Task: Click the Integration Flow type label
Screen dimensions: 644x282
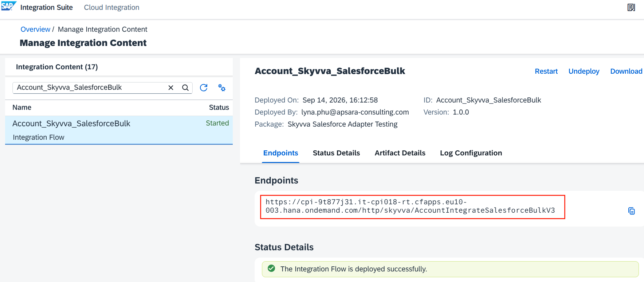Action: (39, 137)
